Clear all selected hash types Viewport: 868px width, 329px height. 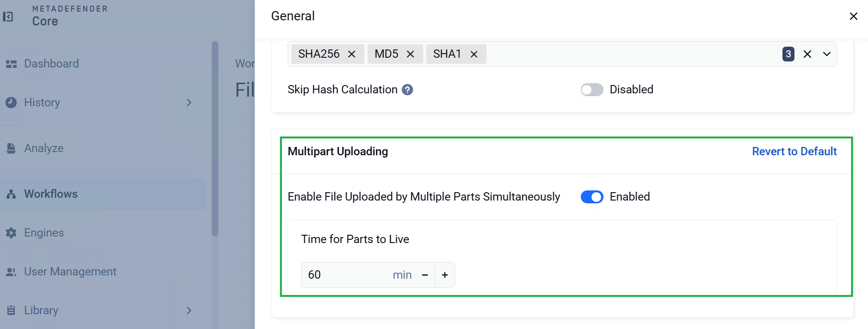click(x=807, y=54)
